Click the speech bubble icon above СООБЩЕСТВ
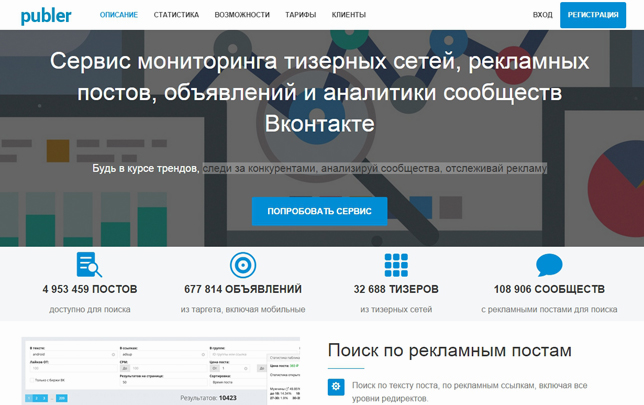644x405 pixels. coord(549,265)
